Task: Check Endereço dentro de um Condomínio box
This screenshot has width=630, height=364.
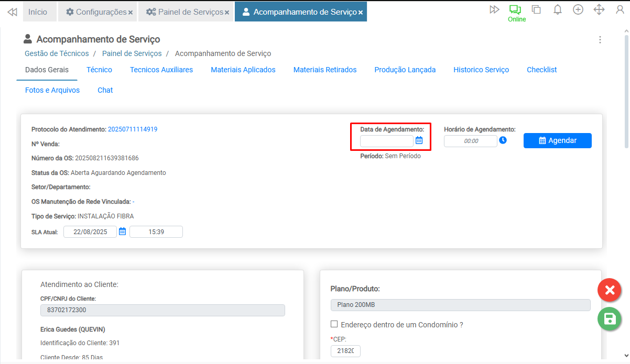Action: (334, 324)
